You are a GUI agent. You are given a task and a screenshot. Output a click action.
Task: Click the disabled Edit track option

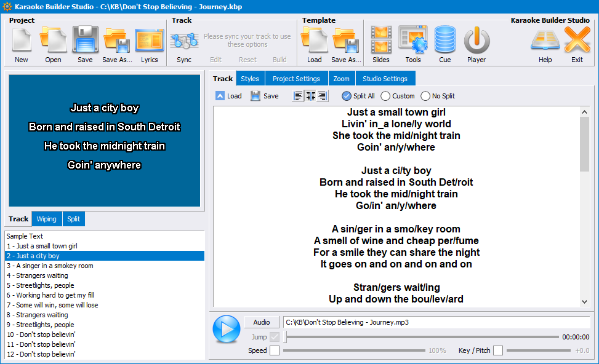[216, 60]
